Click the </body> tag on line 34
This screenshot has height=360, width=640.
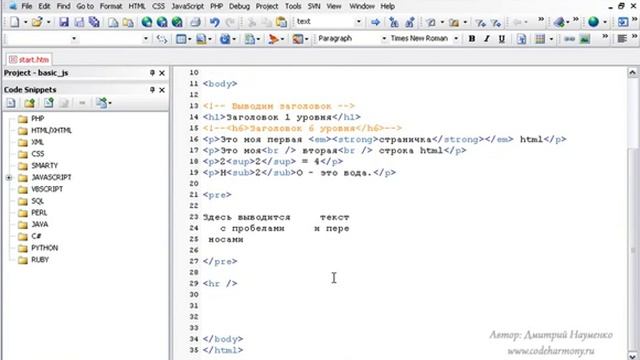[223, 339]
